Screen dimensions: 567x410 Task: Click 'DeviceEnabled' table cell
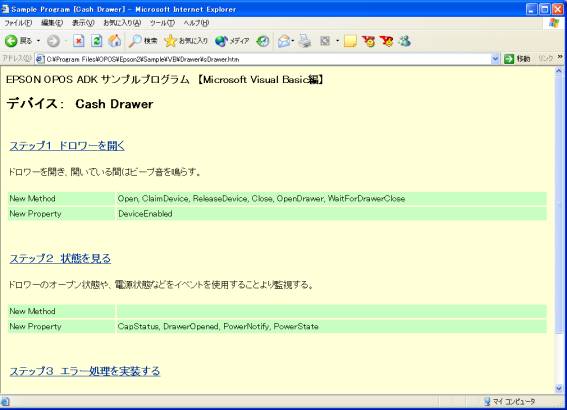(331, 214)
